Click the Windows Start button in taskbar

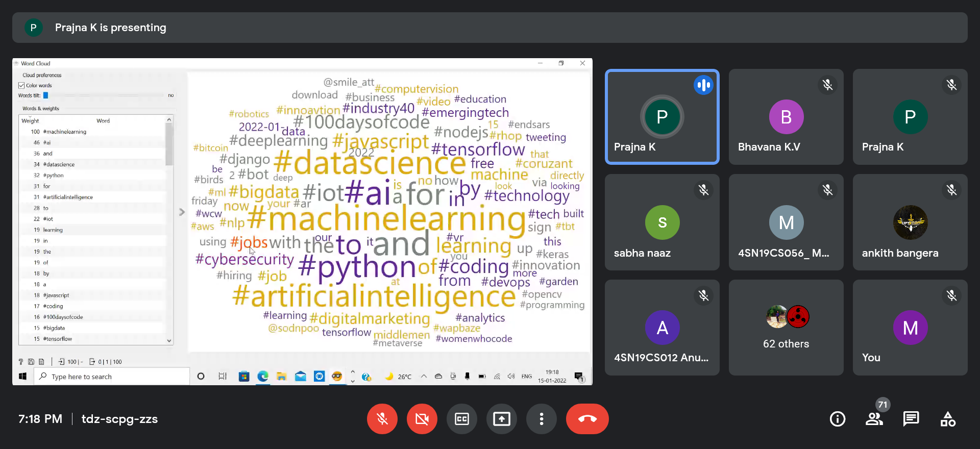point(22,377)
